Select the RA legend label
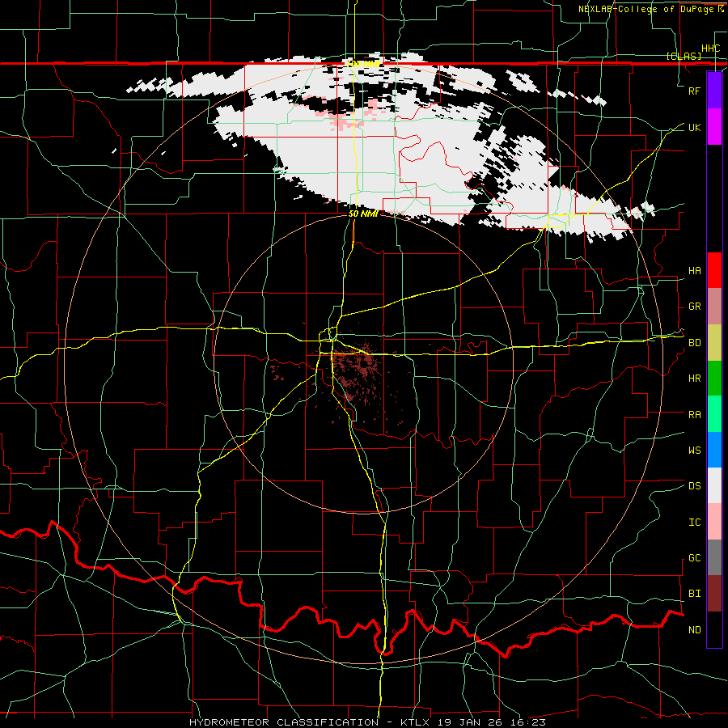The image size is (728, 728). (694, 415)
